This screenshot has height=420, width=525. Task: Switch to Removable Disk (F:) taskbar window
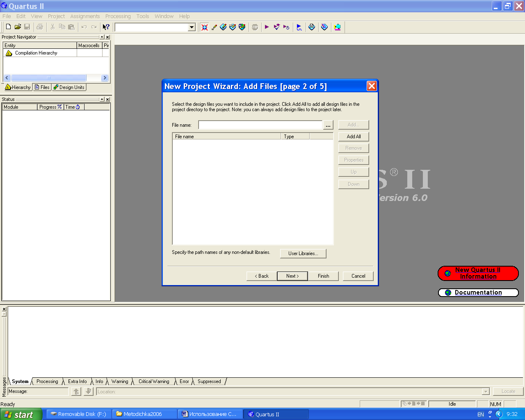(x=78, y=414)
